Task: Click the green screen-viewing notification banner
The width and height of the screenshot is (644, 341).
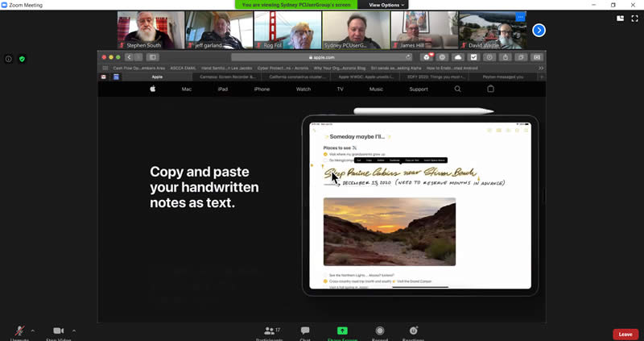Action: (296, 5)
